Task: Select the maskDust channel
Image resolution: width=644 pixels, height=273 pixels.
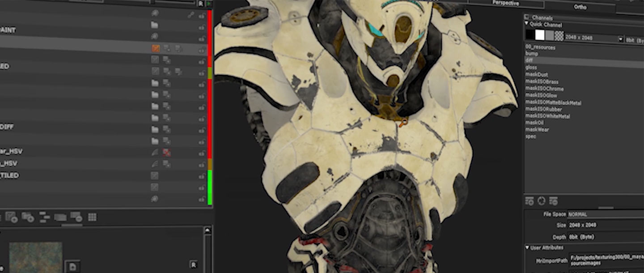Action: click(537, 75)
